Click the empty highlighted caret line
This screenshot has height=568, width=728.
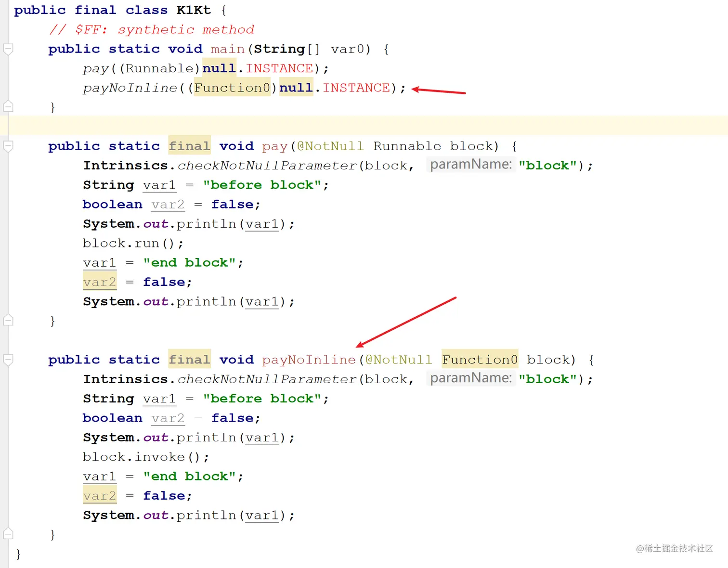(364, 125)
